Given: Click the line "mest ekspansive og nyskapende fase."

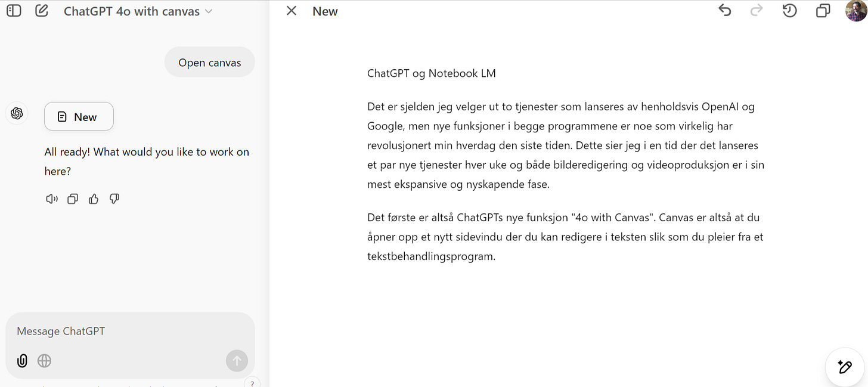Looking at the screenshot, I should tap(458, 184).
